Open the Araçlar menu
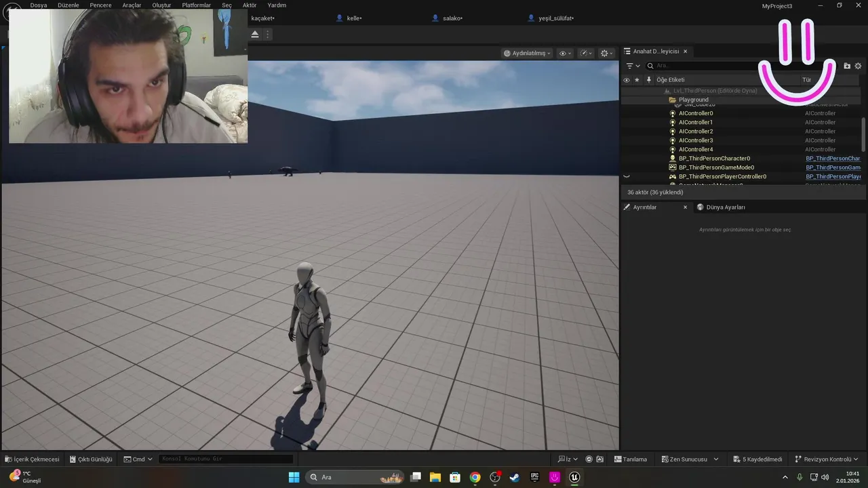 pos(132,5)
